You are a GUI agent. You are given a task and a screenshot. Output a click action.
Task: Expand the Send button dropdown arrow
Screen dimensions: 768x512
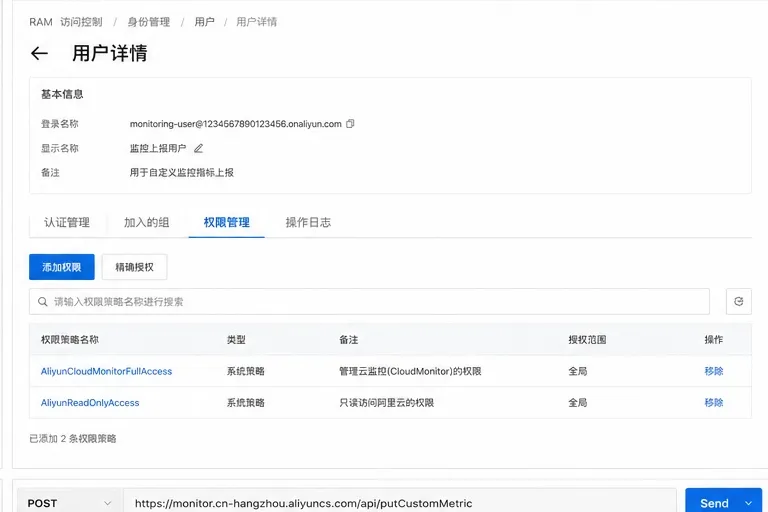pos(748,503)
